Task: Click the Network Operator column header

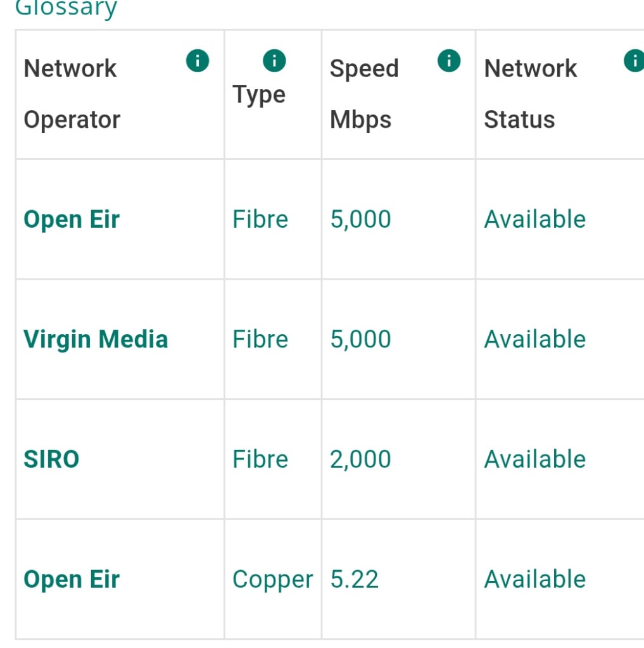Action: 72,94
